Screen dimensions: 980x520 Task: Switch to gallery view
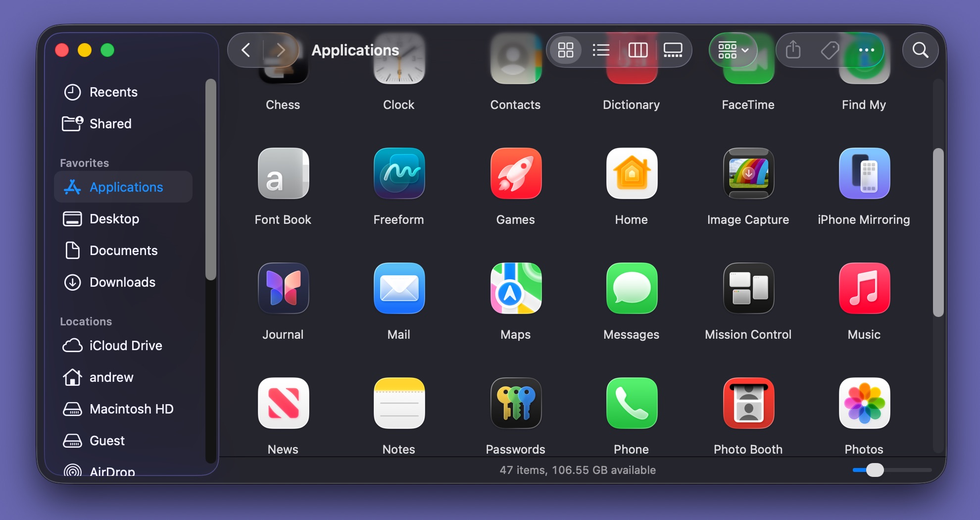[x=673, y=50]
